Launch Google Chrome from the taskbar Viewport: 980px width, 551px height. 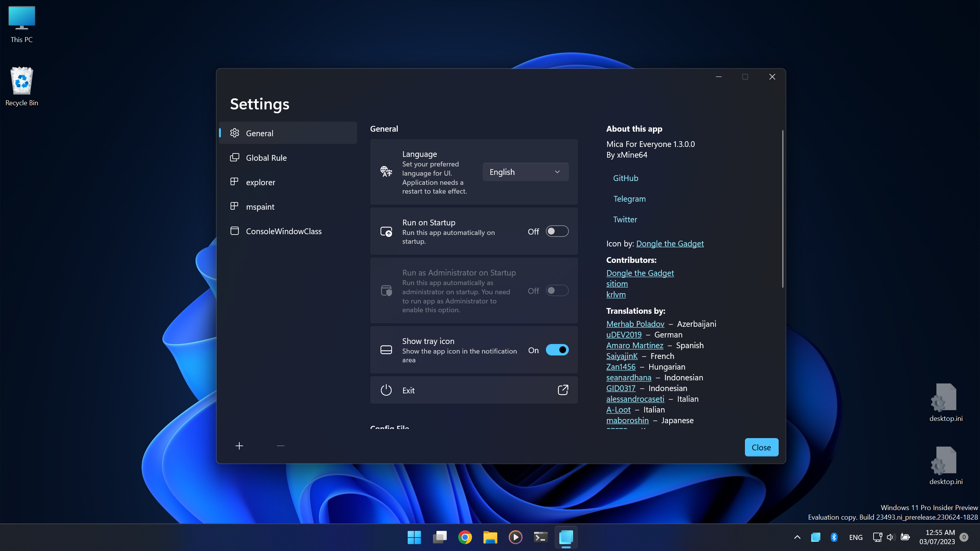[x=465, y=537]
